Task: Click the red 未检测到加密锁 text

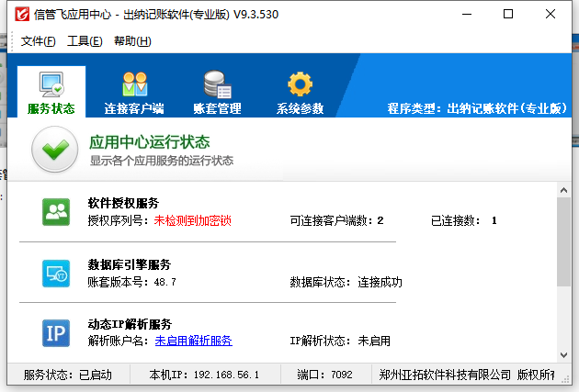Action: pyautogui.click(x=192, y=220)
